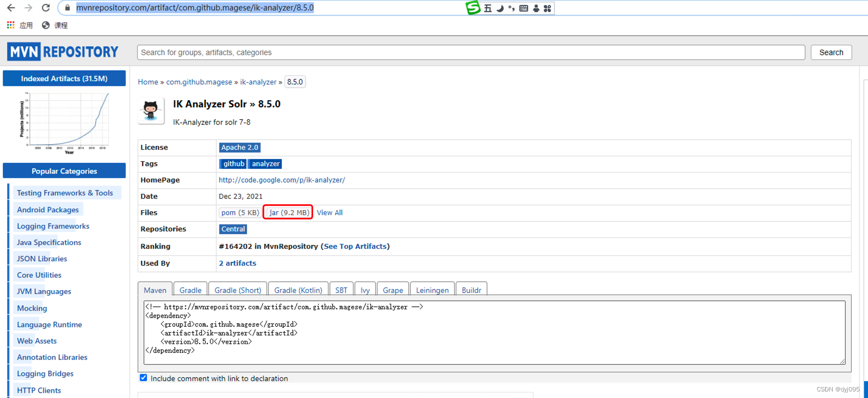
Task: Click the Search button
Action: coord(831,52)
